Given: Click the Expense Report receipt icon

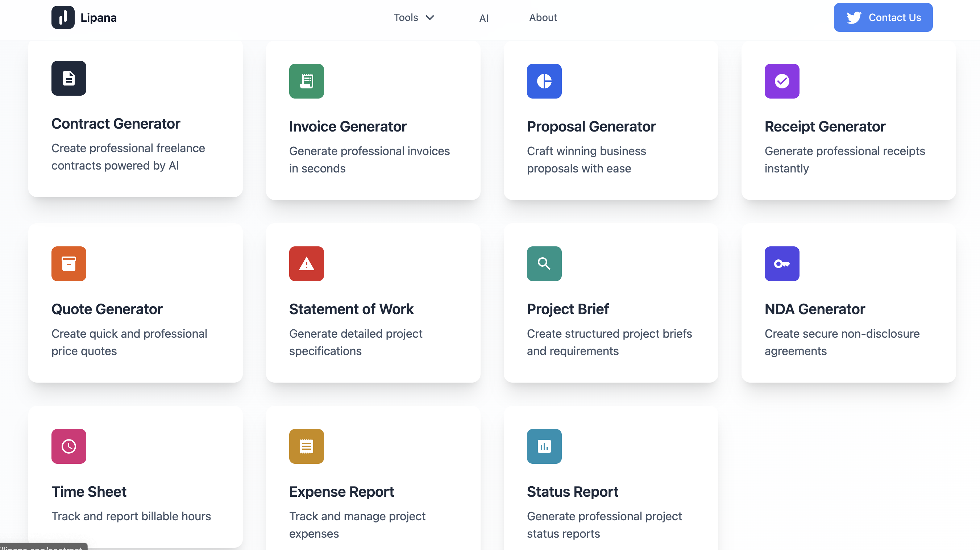Looking at the screenshot, I should [x=306, y=446].
